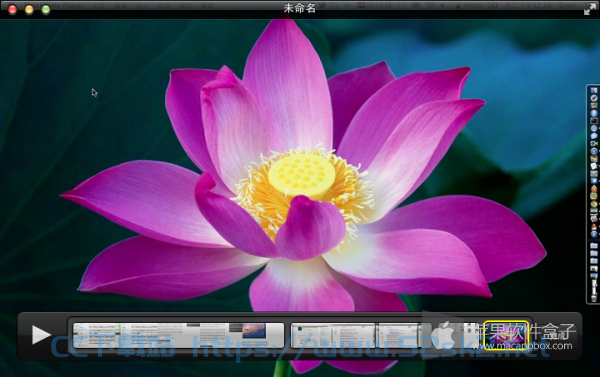Image resolution: width=600 pixels, height=377 pixels.
Task: Minimize the window with the yellow button
Action: tap(29, 10)
